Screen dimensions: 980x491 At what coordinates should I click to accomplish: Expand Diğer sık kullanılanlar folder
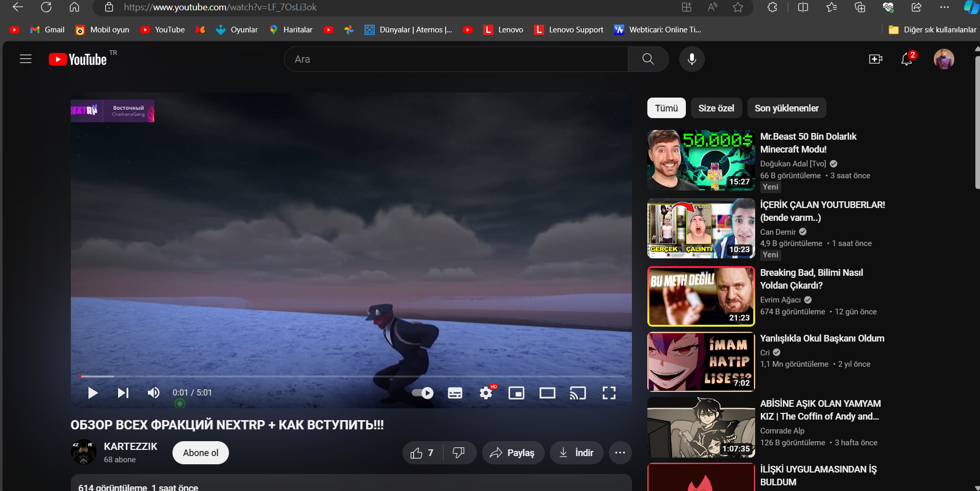coord(932,30)
